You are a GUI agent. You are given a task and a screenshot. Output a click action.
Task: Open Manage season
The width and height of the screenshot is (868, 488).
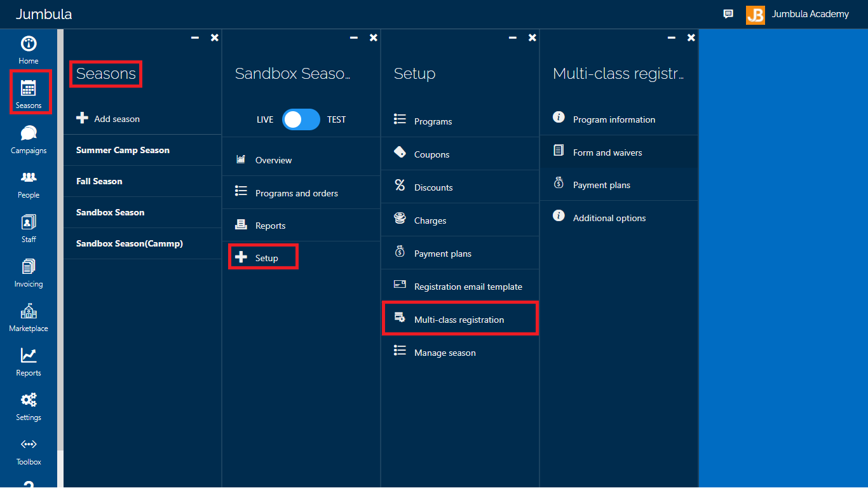coord(460,353)
